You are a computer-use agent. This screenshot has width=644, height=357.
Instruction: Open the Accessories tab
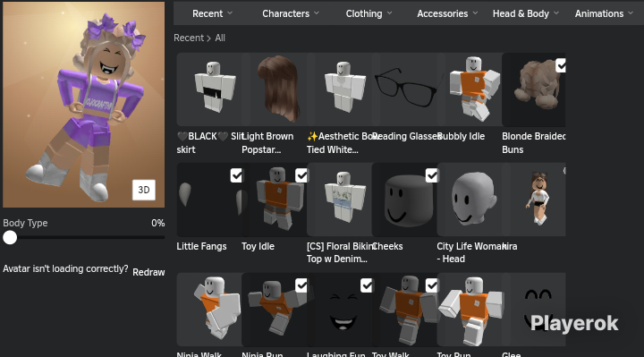click(x=443, y=13)
